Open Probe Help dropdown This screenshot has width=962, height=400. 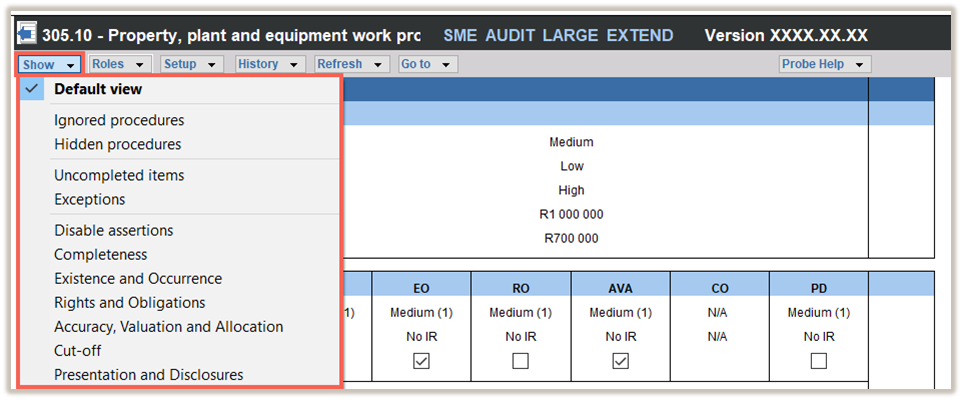pos(825,64)
